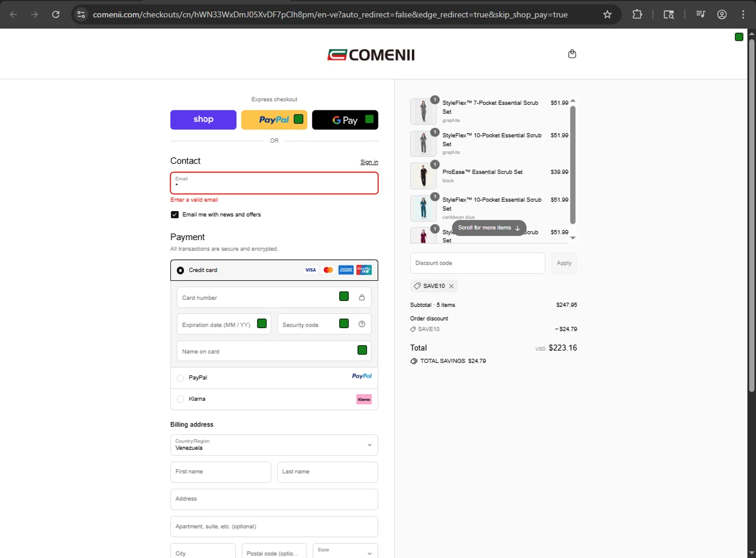Select the Klarna payment radio button
Image resolution: width=756 pixels, height=558 pixels.
pos(180,399)
